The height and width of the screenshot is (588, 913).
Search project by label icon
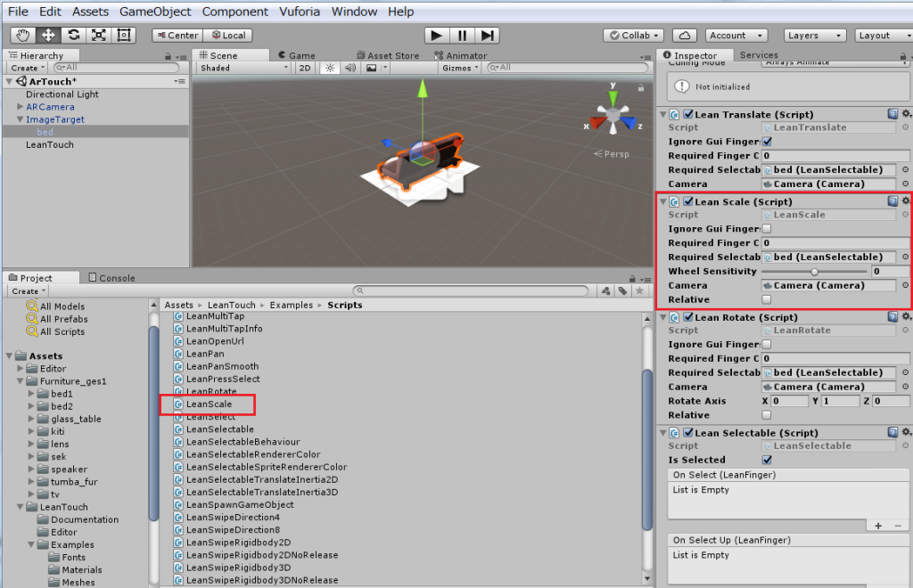point(623,290)
